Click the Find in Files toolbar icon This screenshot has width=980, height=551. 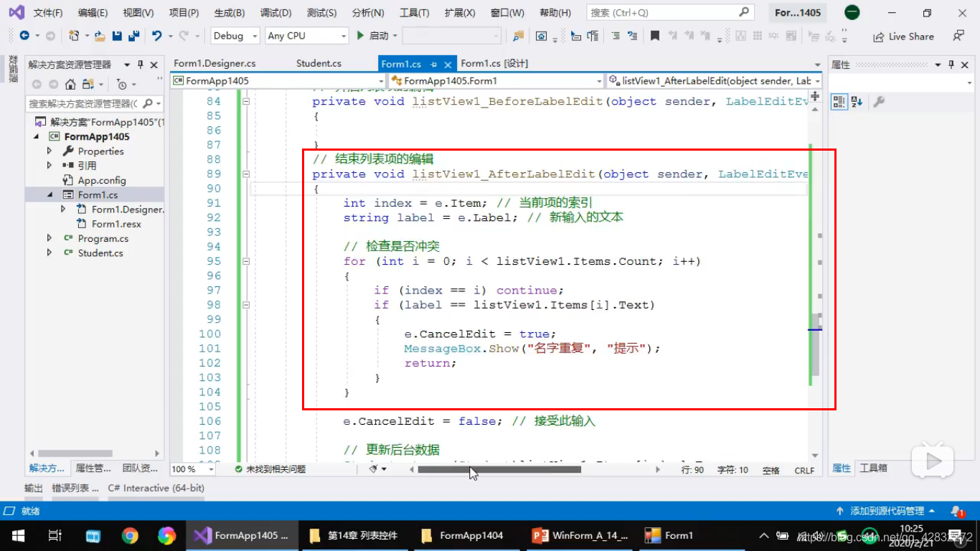click(x=518, y=36)
